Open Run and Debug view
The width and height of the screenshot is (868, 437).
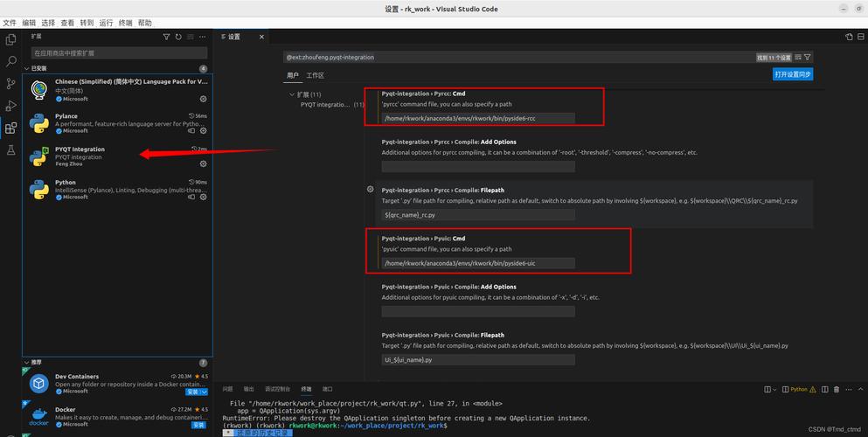click(10, 106)
